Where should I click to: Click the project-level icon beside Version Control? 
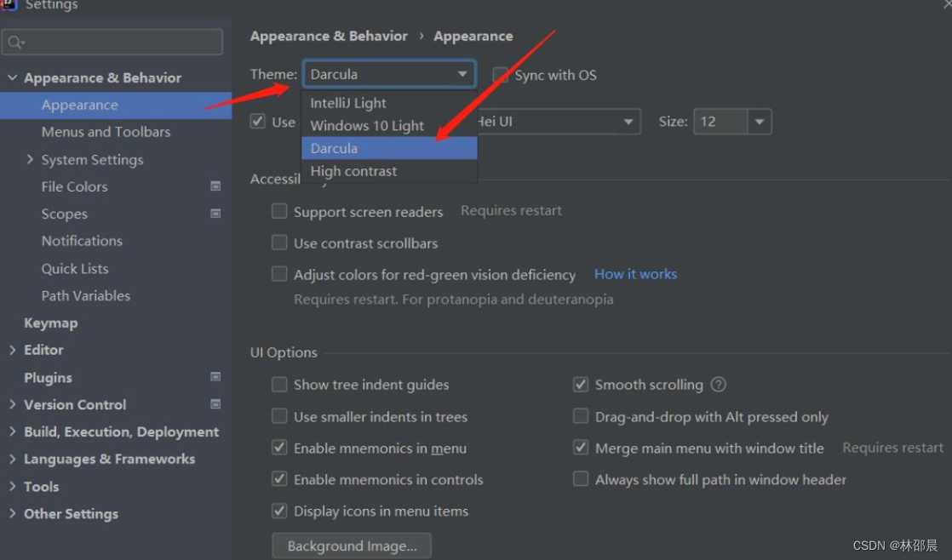click(x=215, y=404)
